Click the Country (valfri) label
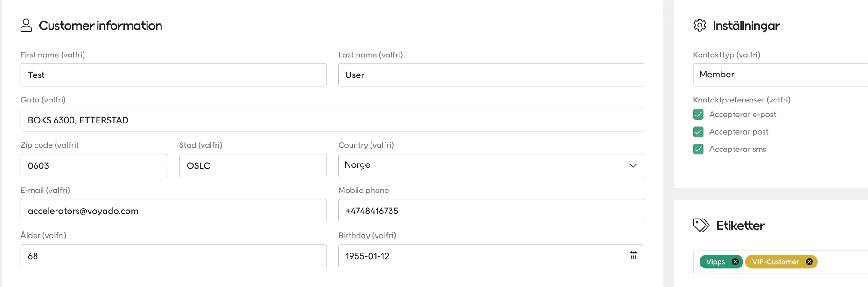868x287 pixels. (x=366, y=145)
